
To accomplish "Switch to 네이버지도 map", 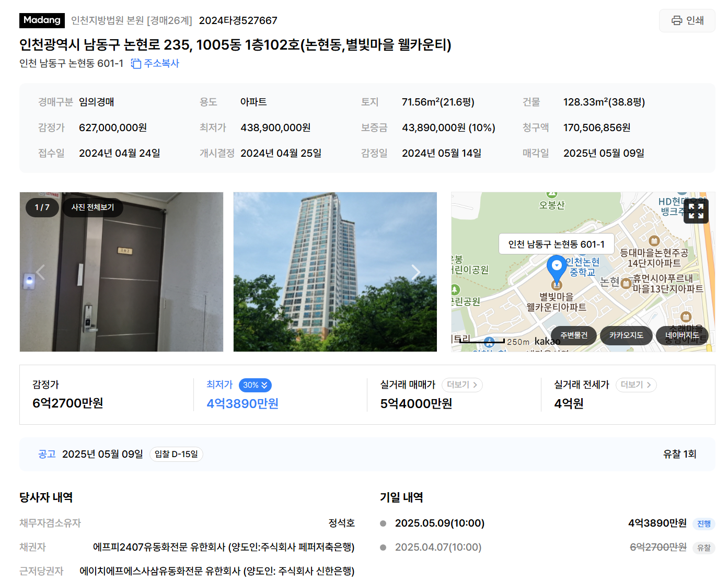I will [681, 335].
